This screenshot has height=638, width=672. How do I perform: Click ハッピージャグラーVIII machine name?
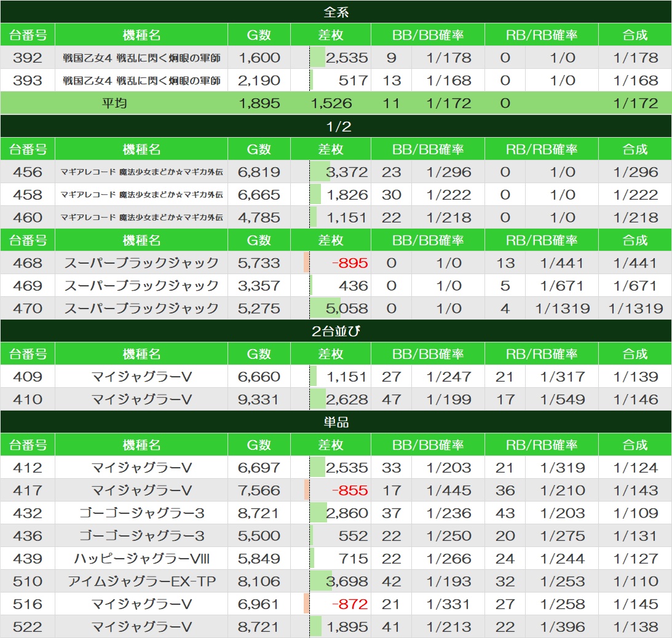tap(141, 558)
